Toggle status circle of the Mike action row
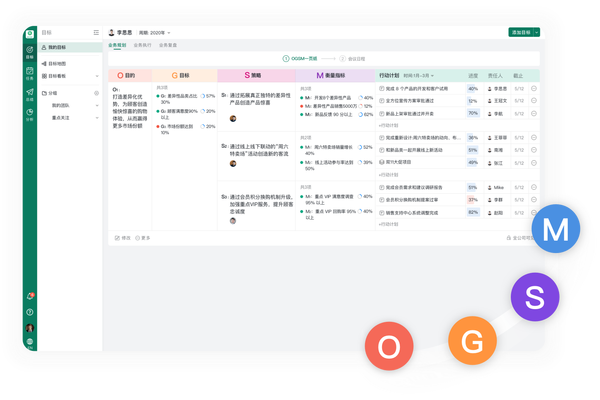Image resolution: width=600 pixels, height=400 pixels. 382,187
